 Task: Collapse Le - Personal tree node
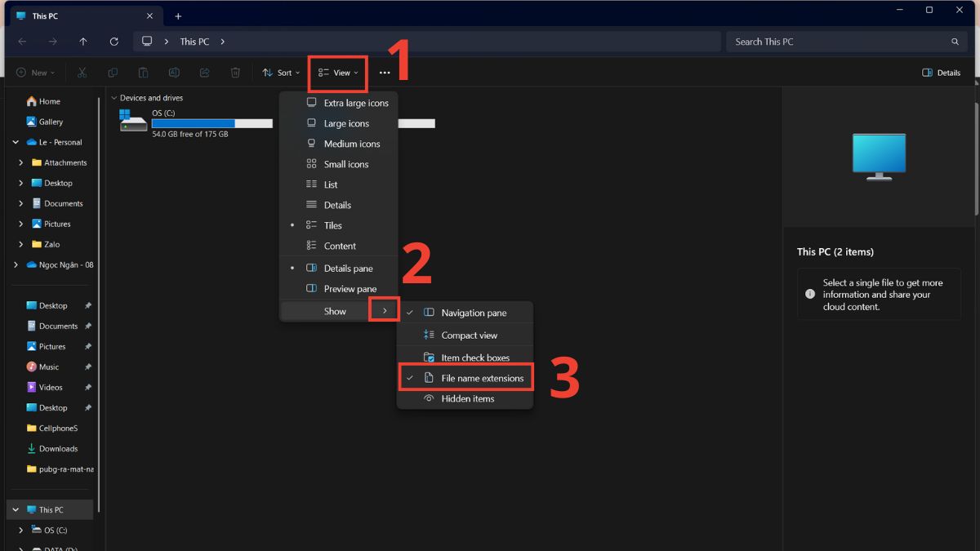[x=16, y=142]
